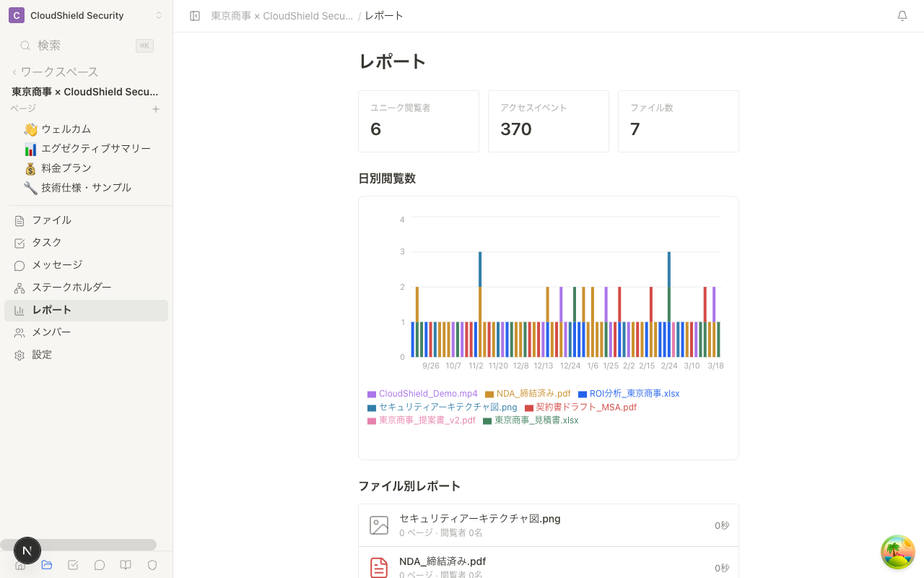Open the レポート section icon in sidebar

coord(19,309)
